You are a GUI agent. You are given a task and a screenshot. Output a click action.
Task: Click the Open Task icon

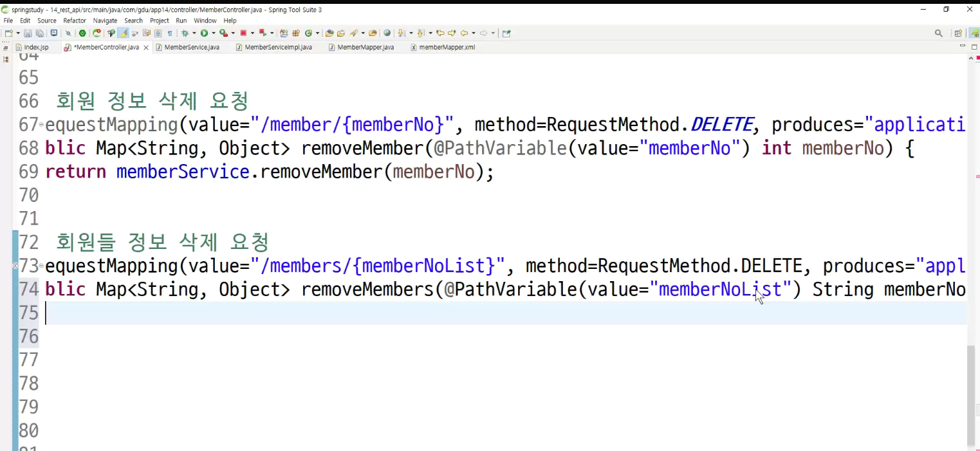tap(341, 33)
